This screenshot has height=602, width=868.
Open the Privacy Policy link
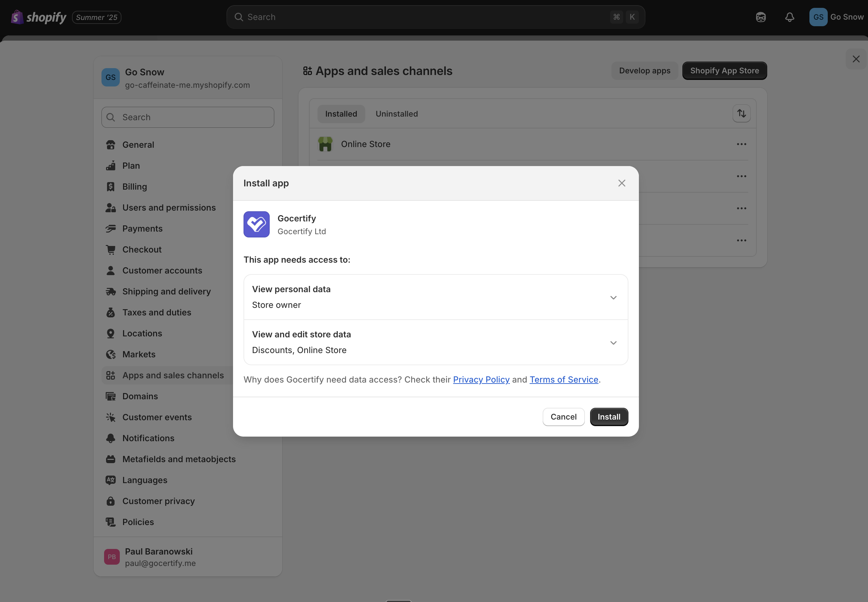pos(481,380)
